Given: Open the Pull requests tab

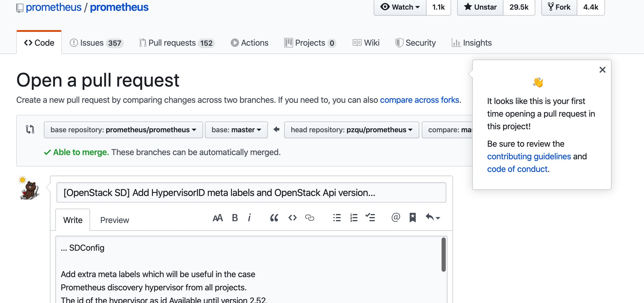Looking at the screenshot, I should coord(177,43).
